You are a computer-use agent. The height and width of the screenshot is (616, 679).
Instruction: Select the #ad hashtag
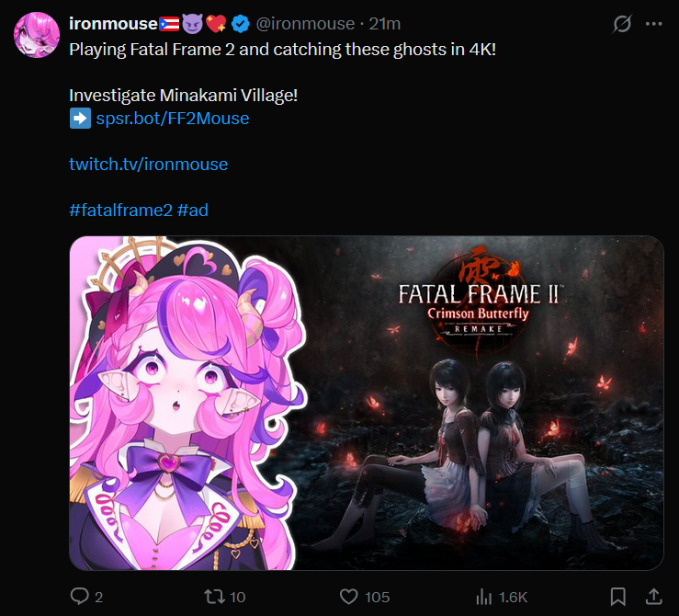193,211
